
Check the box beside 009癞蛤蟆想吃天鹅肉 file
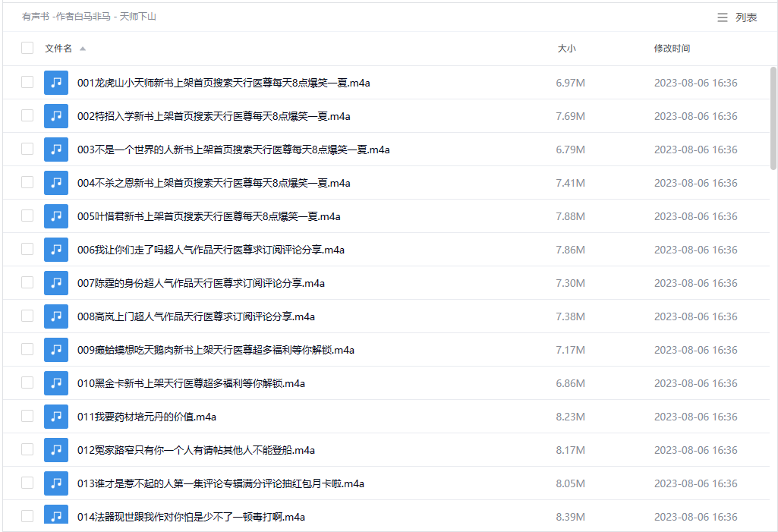coord(27,349)
